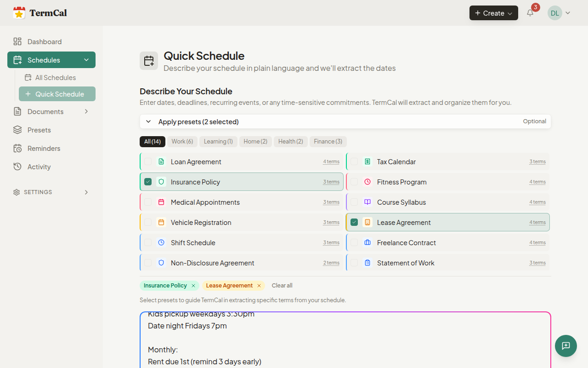Collapse the Apply presets section

(x=148, y=121)
